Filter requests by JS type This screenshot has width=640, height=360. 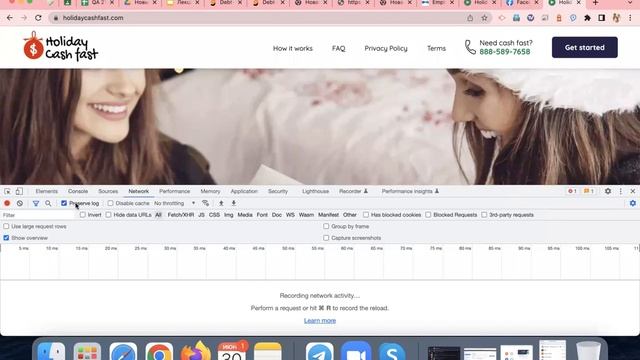(201, 215)
